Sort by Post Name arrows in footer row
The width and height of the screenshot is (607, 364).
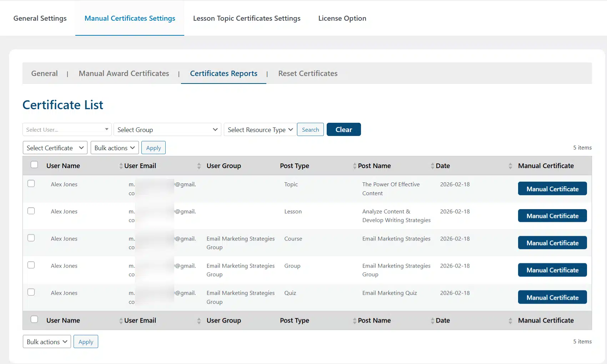click(432, 321)
